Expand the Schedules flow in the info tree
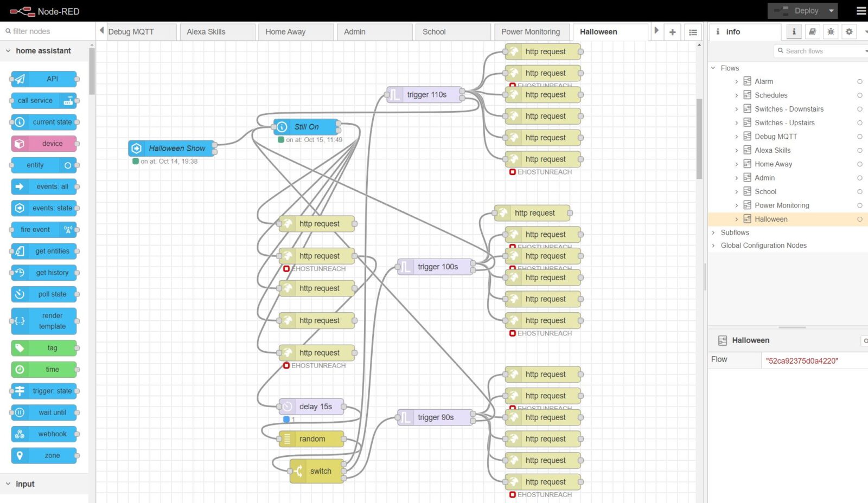Image resolution: width=868 pixels, height=503 pixels. click(x=736, y=95)
